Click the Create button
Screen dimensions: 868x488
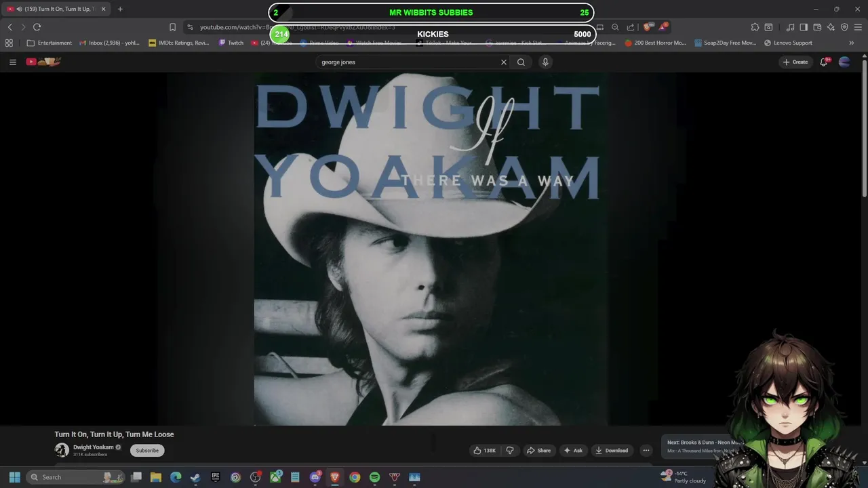point(795,62)
